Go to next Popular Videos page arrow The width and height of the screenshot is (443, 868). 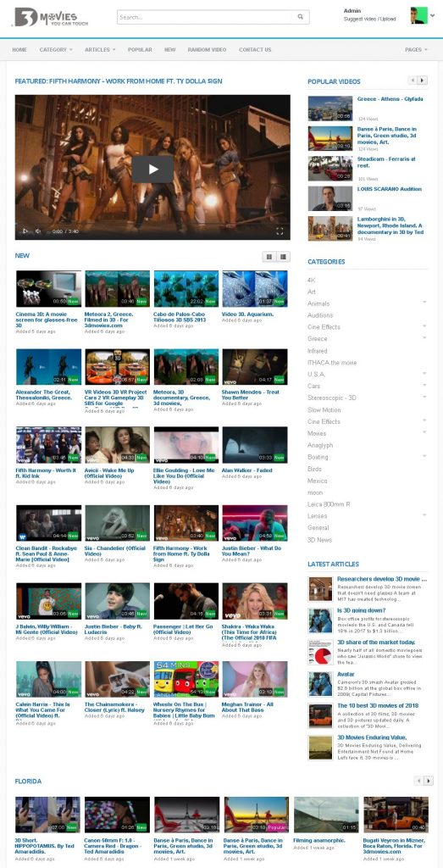423,81
